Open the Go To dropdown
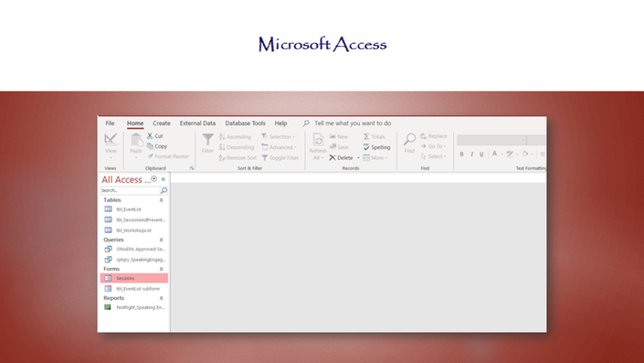The image size is (644, 363). pyautogui.click(x=433, y=146)
